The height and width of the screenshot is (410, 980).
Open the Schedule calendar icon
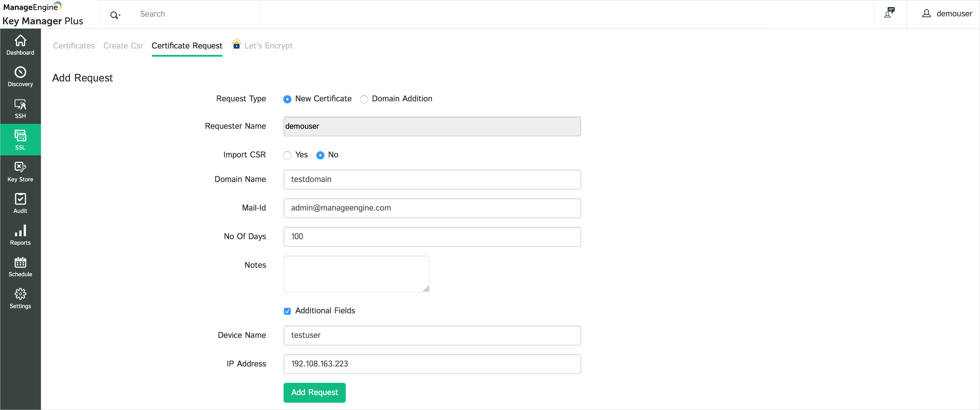pos(20,262)
